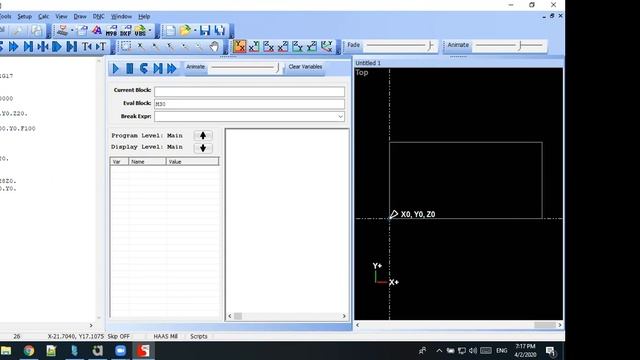
Task: Click the Value column header
Action: (x=192, y=162)
